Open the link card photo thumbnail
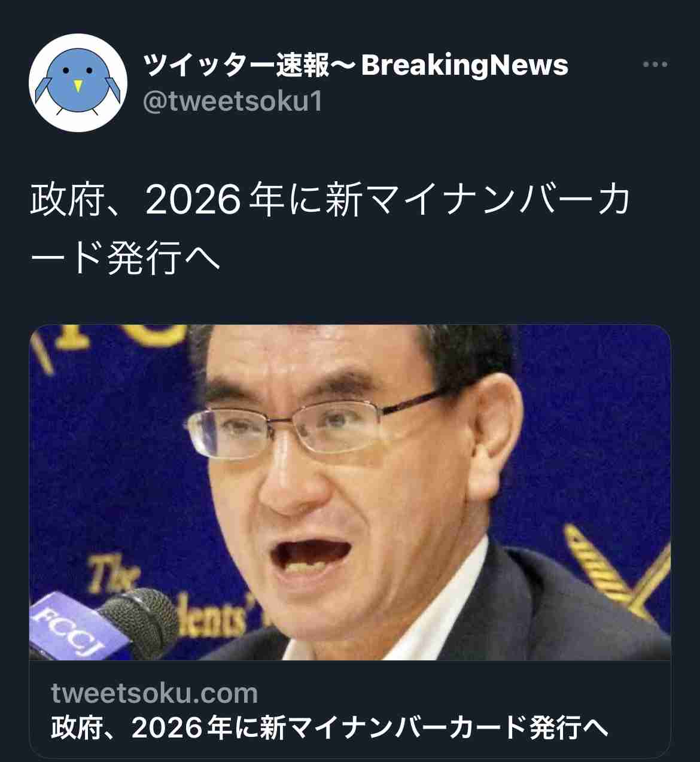 click(x=350, y=492)
